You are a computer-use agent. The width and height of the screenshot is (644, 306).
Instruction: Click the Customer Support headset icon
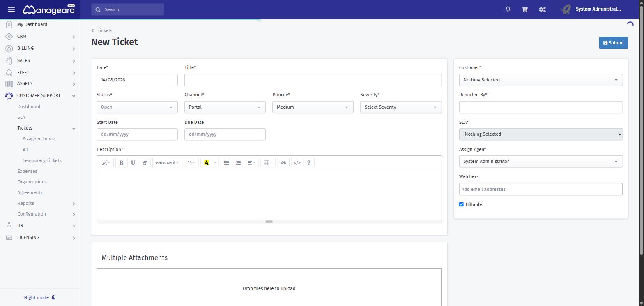[x=9, y=96]
